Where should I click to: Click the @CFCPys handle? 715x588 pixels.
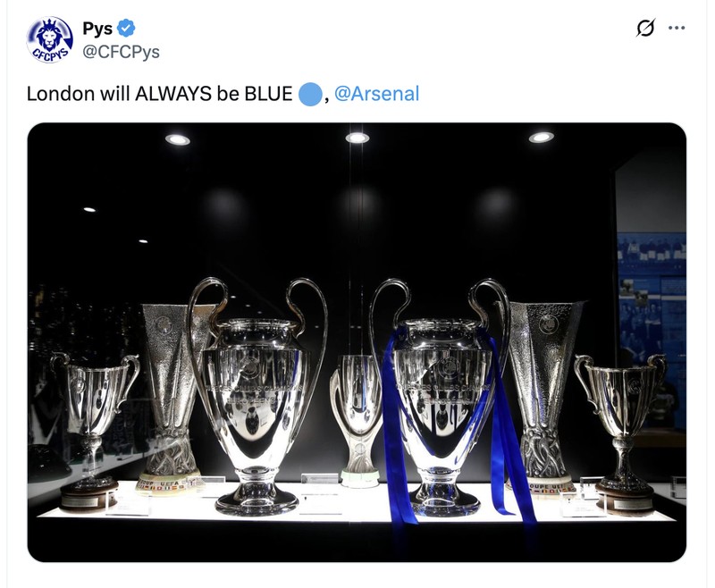click(x=121, y=52)
